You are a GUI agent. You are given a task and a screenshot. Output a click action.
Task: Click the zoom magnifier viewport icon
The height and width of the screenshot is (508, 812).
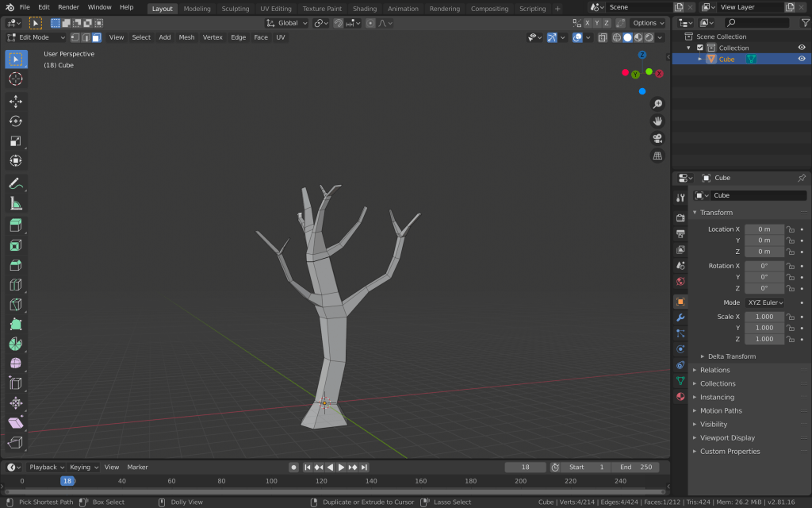point(657,104)
